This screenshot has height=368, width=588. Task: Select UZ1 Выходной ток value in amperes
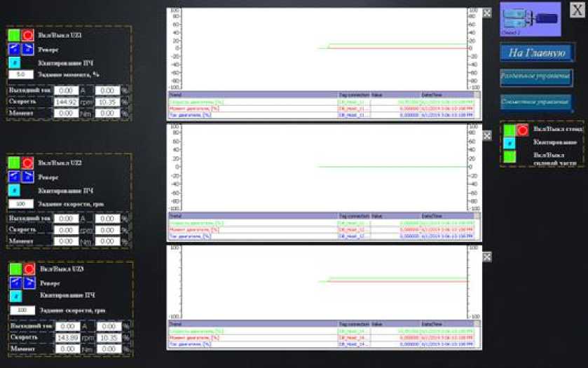tap(66, 90)
